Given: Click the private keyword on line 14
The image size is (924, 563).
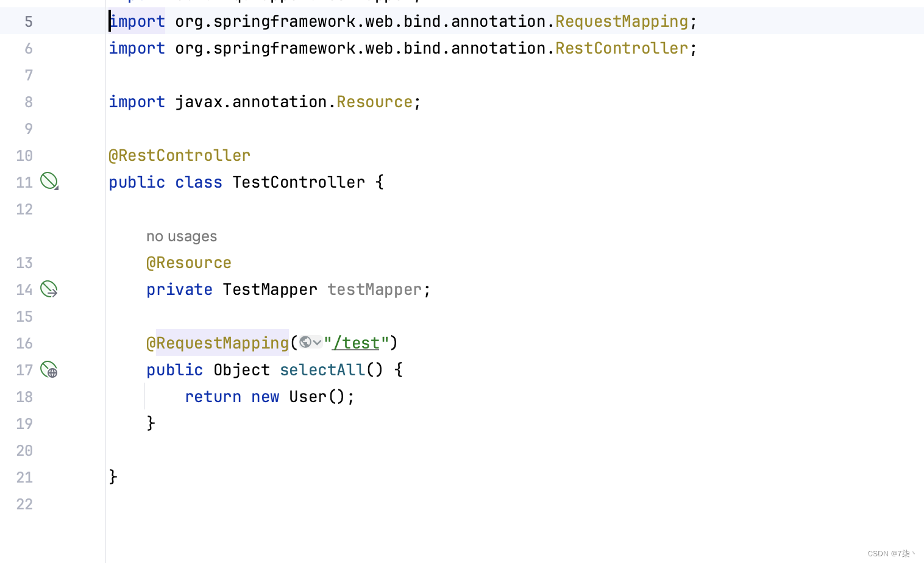Looking at the screenshot, I should (x=179, y=289).
